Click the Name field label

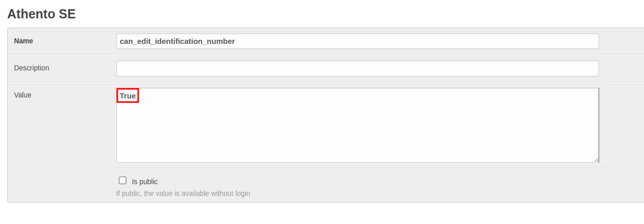coord(23,41)
